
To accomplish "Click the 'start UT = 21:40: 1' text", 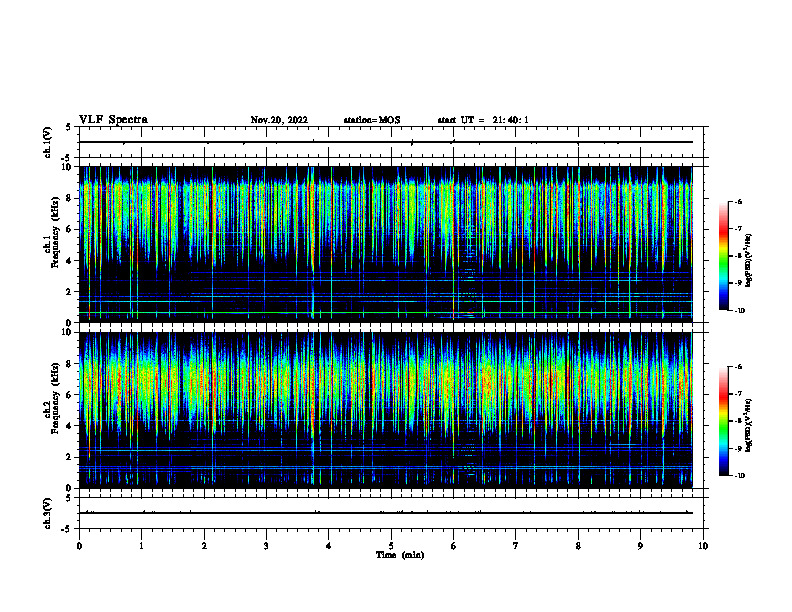I will click(483, 120).
